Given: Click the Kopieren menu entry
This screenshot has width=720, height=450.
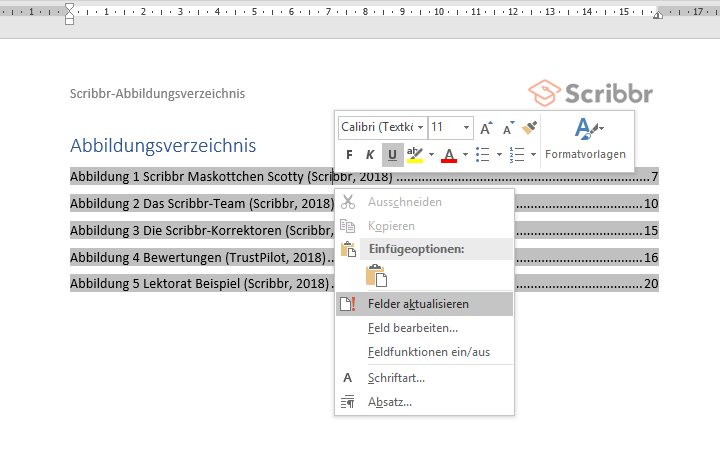Looking at the screenshot, I should 424,226.
